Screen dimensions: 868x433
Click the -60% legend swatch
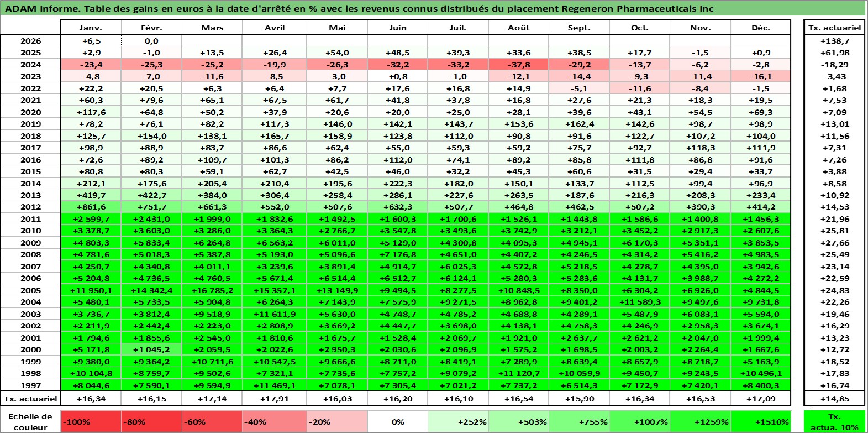(212, 421)
